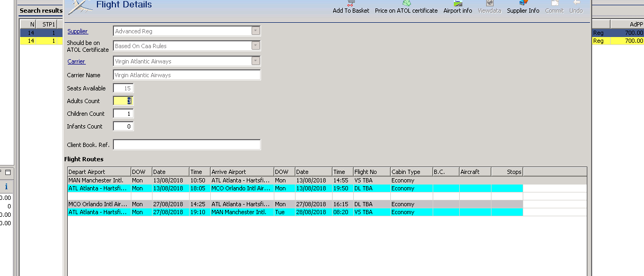The width and height of the screenshot is (644, 276).
Task: Click Add To Basket toolbar button
Action: tap(351, 7)
